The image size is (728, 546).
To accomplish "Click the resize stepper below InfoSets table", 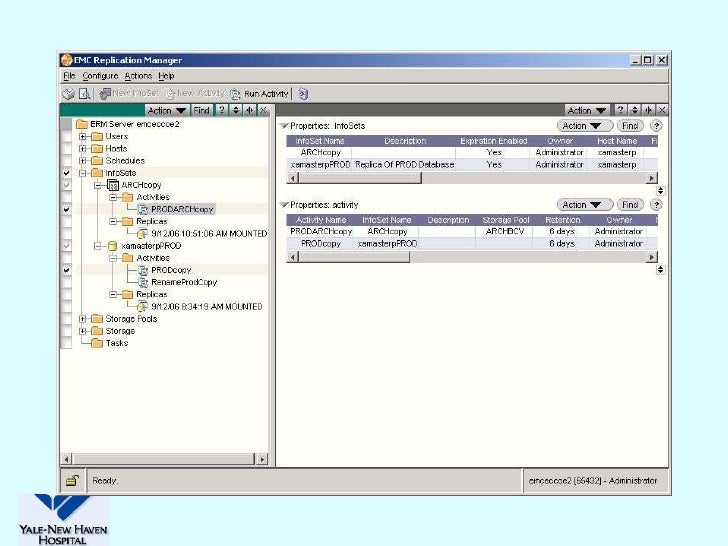I will 661,191.
